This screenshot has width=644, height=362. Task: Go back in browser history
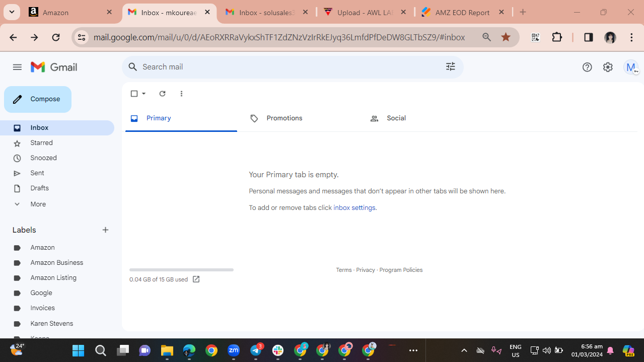point(13,37)
